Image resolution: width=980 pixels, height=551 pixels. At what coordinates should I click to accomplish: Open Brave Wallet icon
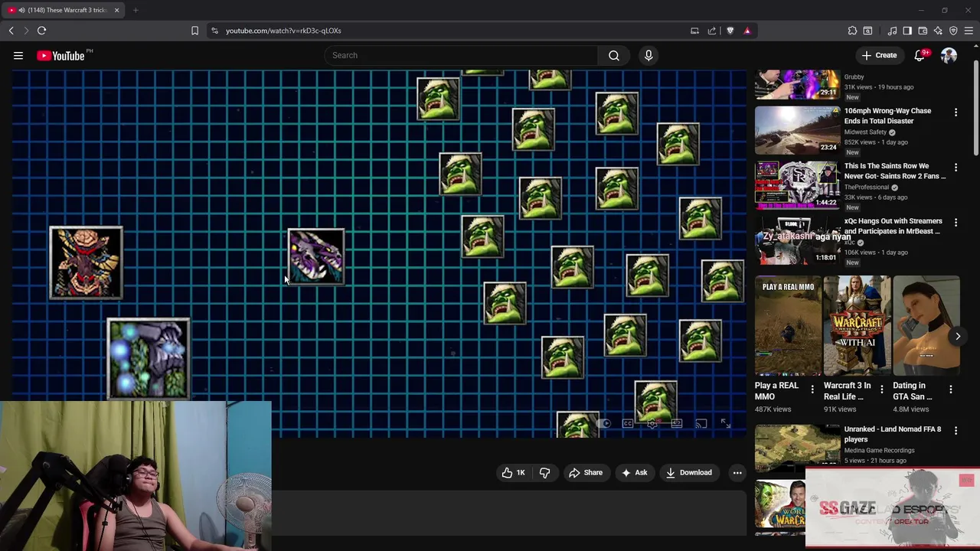[923, 31]
